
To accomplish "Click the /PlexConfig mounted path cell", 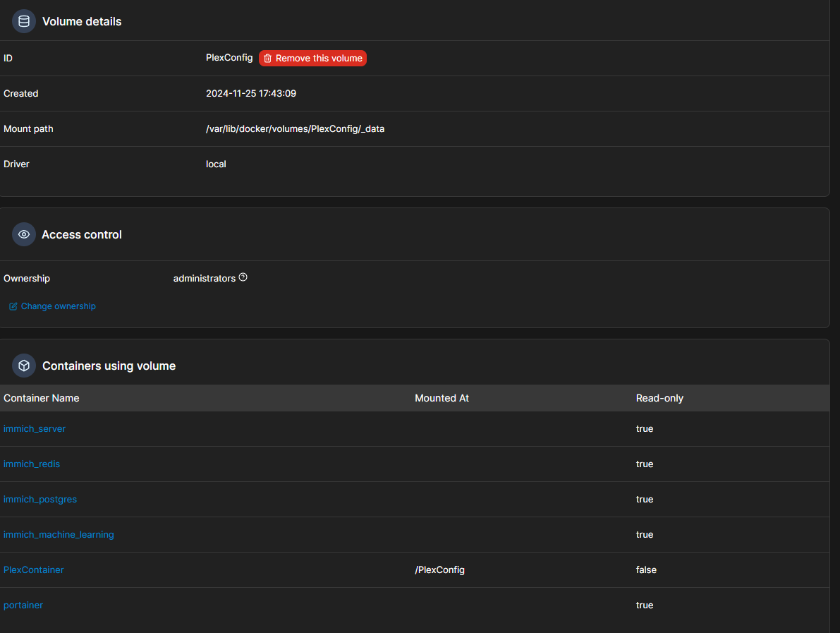I will [439, 570].
